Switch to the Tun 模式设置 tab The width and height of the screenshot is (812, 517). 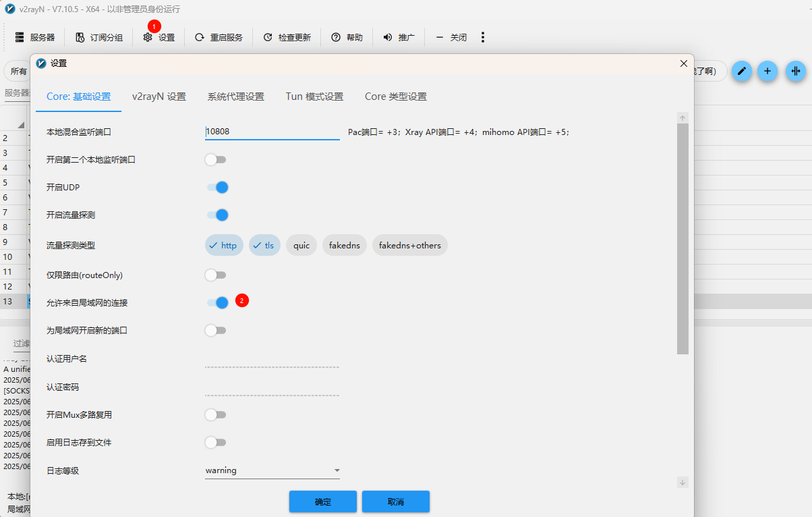[314, 97]
